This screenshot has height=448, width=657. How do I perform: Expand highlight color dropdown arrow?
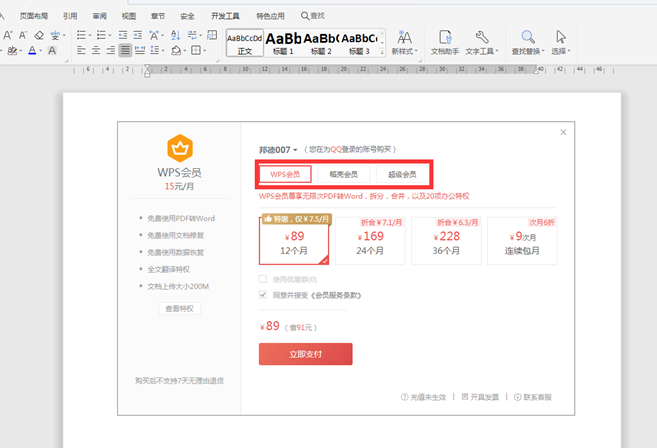tap(21, 51)
